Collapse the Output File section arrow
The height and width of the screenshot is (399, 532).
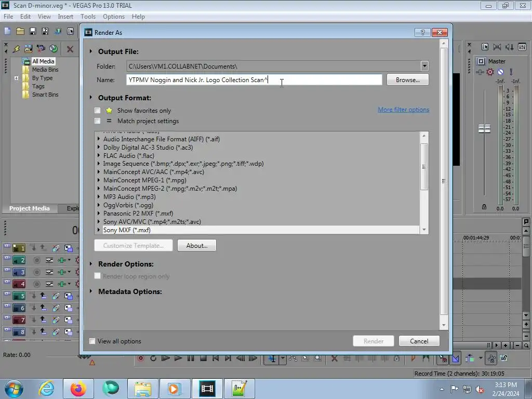90,51
